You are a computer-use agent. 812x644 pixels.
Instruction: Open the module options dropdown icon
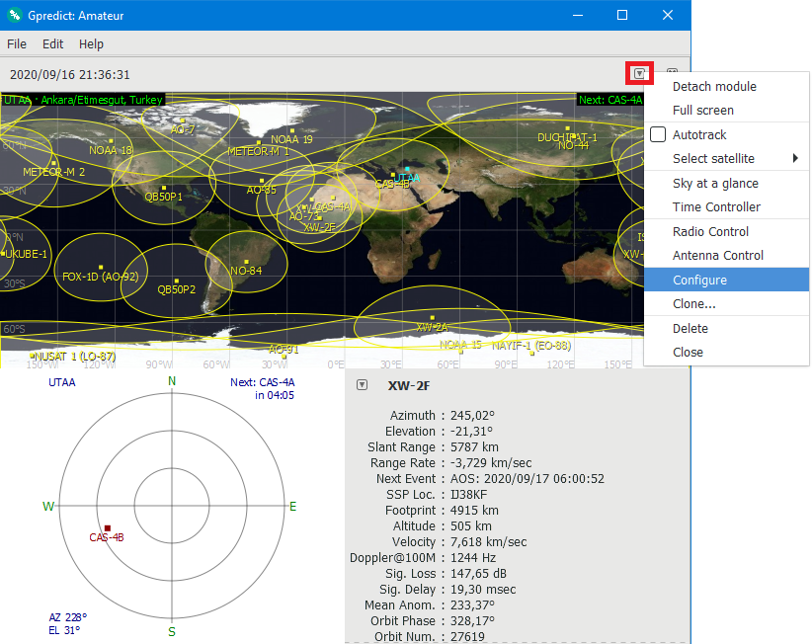(639, 73)
